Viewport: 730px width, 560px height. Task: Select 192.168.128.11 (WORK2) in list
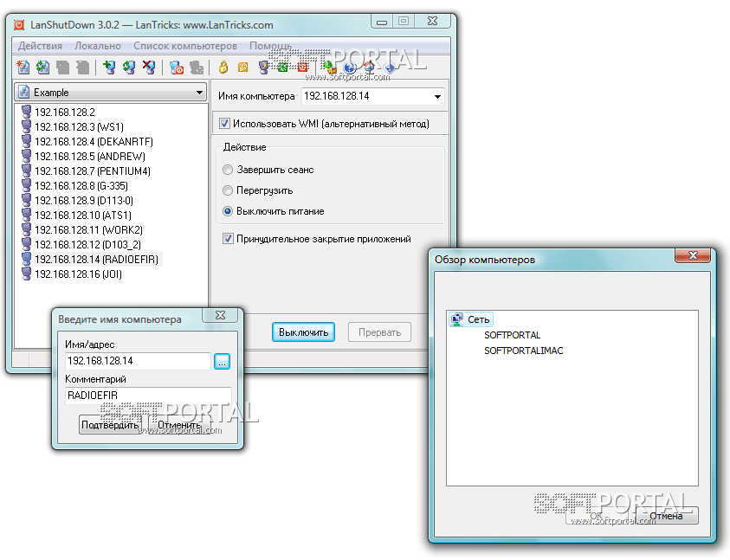[x=88, y=230]
